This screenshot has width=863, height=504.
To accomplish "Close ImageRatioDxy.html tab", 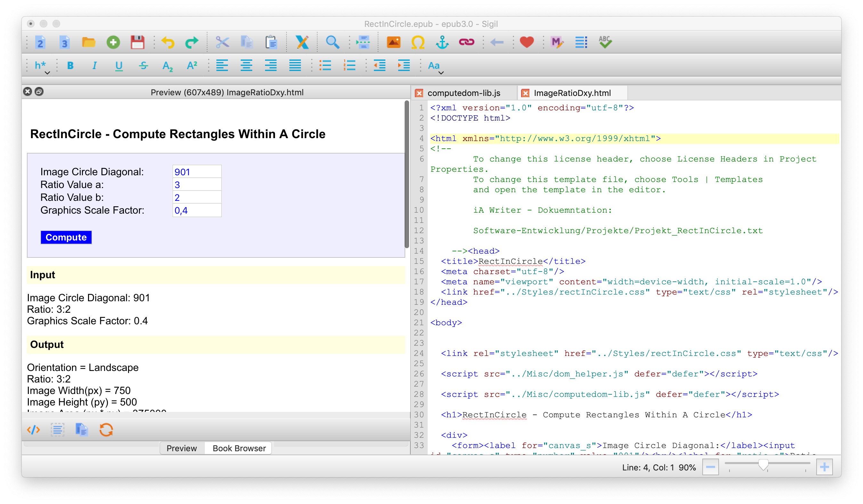I will pos(525,93).
